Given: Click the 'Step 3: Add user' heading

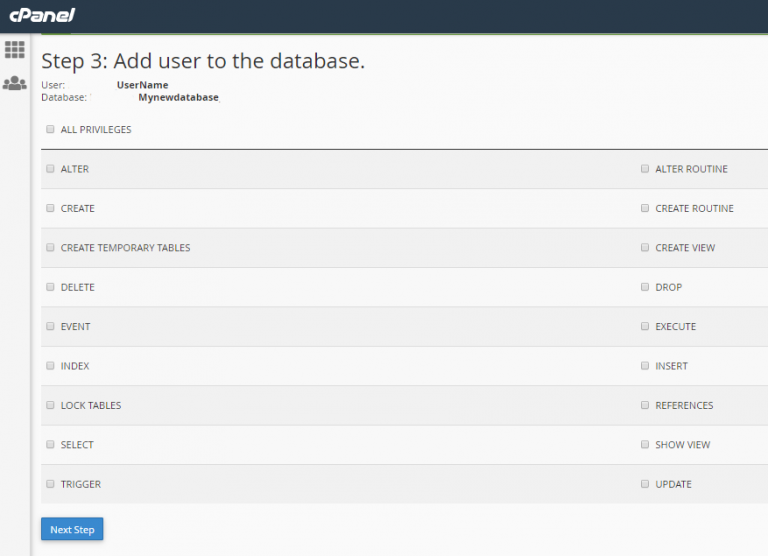Looking at the screenshot, I should 203,61.
